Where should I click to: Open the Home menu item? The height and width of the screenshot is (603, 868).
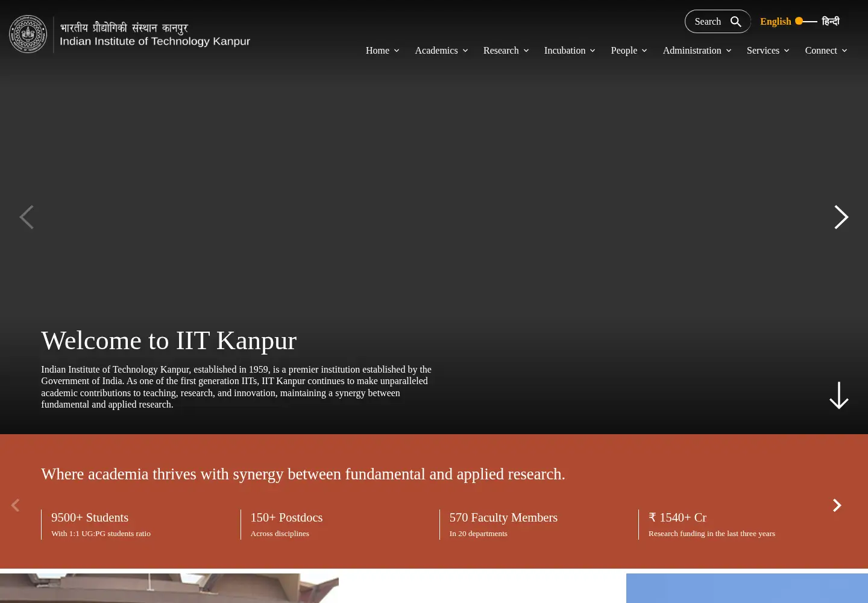coord(377,51)
